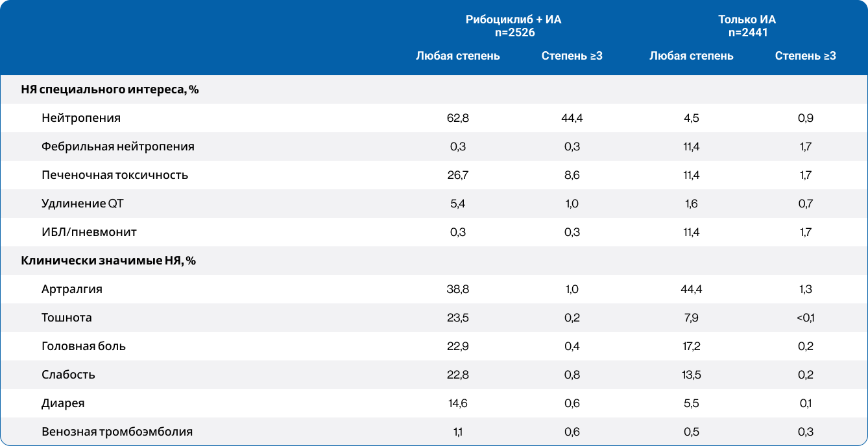Viewport: 868px width, 446px height.
Task: Select the "НЯ специального интереса, %" section heading
Action: [110, 89]
